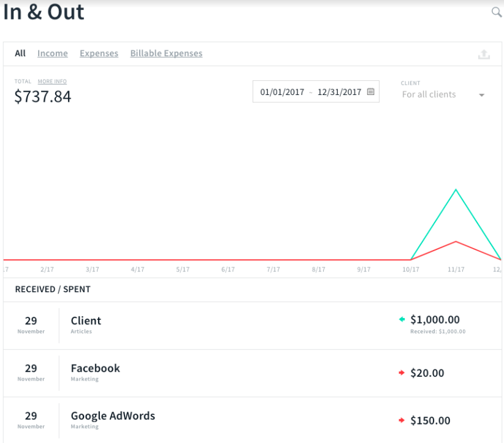504x443 pixels.
Task: Click the 9/17 axis label
Action: (x=364, y=270)
